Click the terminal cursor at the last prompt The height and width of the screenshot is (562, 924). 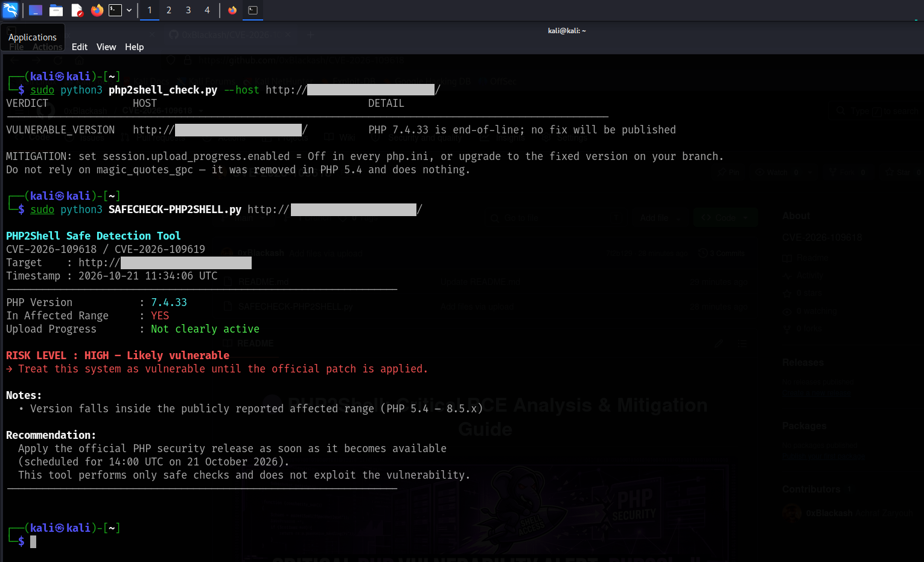pyautogui.click(x=33, y=541)
